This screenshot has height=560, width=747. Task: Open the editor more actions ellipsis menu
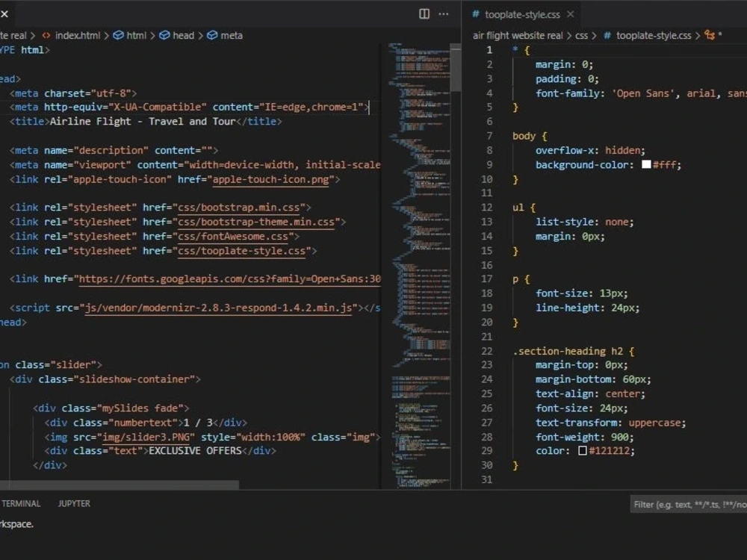[444, 13]
